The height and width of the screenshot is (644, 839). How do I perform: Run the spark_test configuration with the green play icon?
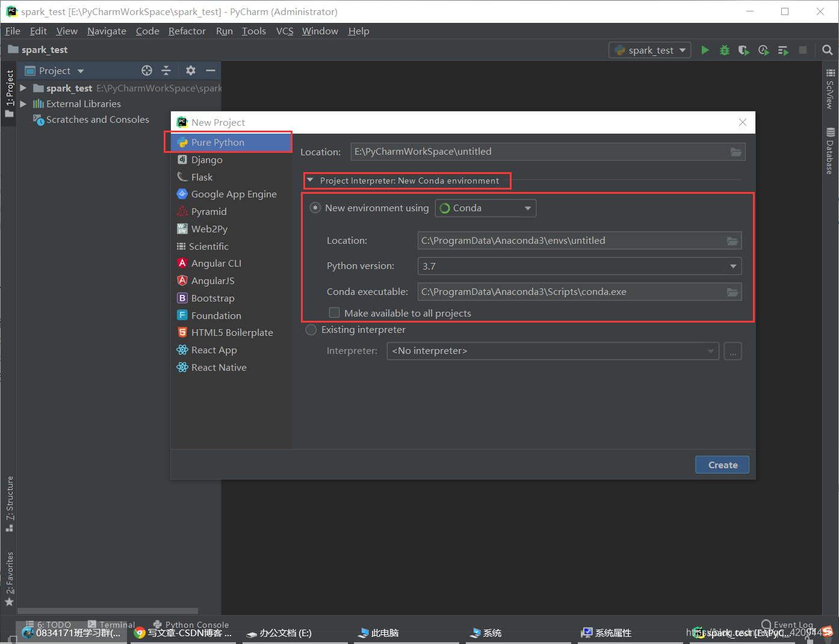click(705, 50)
